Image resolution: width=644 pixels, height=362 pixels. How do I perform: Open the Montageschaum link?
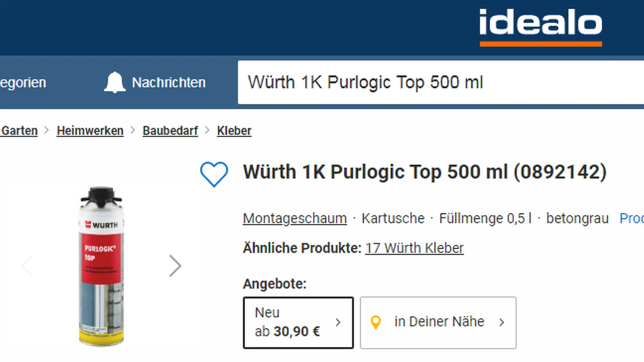(x=295, y=219)
